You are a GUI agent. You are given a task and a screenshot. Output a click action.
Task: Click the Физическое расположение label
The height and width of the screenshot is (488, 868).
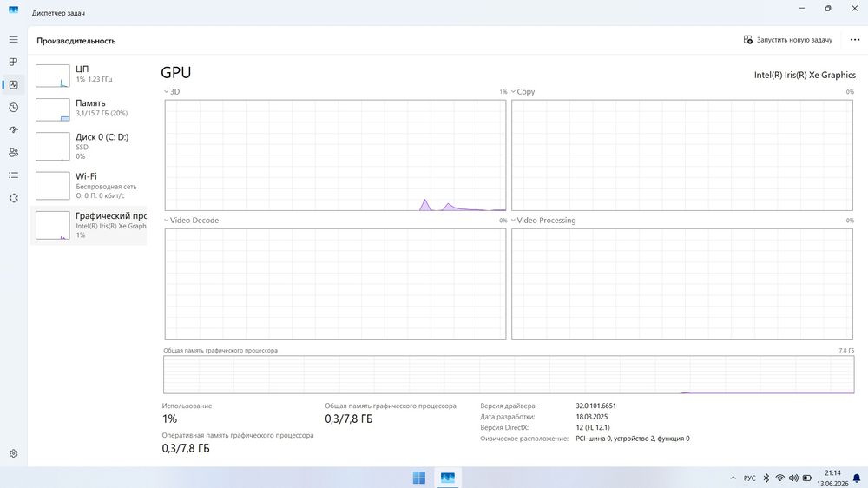pyautogui.click(x=524, y=439)
